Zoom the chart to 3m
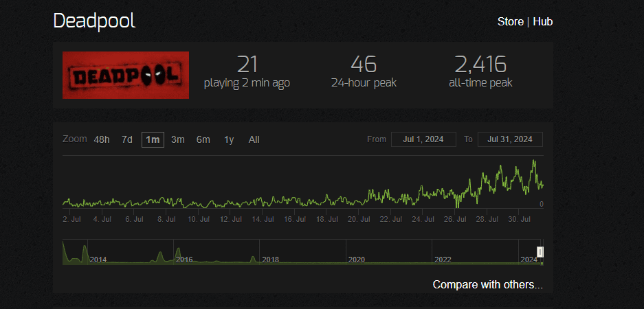The image size is (644, 309). tap(178, 139)
